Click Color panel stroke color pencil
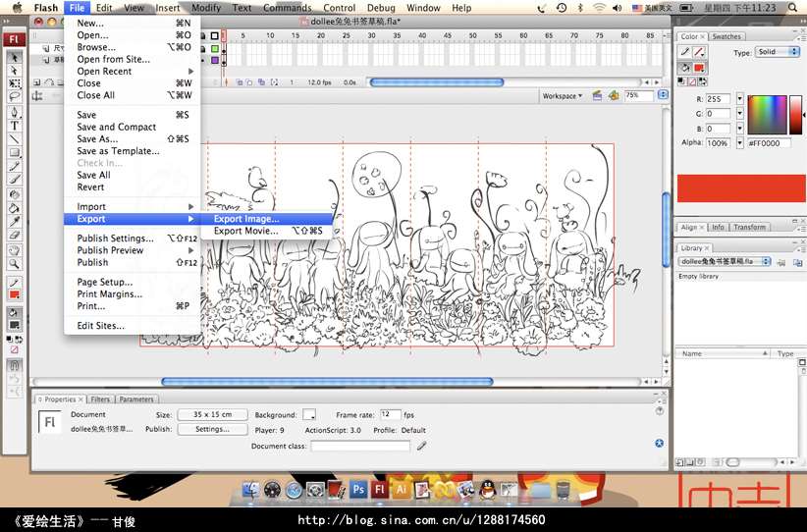 [x=685, y=52]
